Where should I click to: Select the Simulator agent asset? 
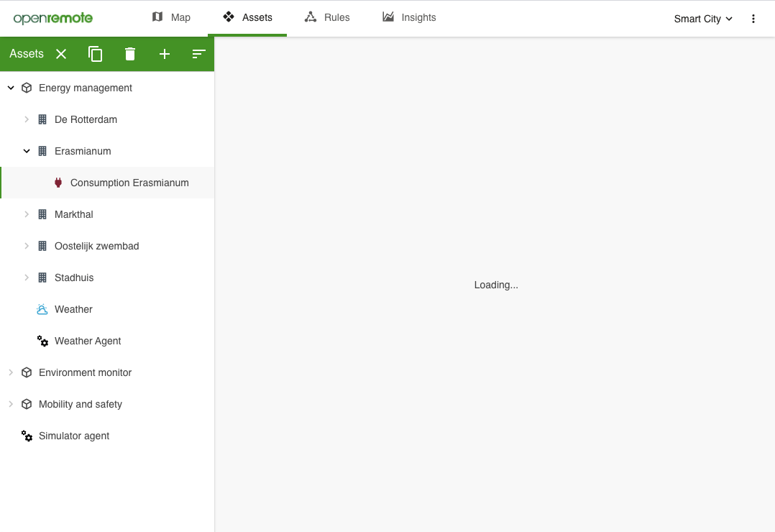107,436
